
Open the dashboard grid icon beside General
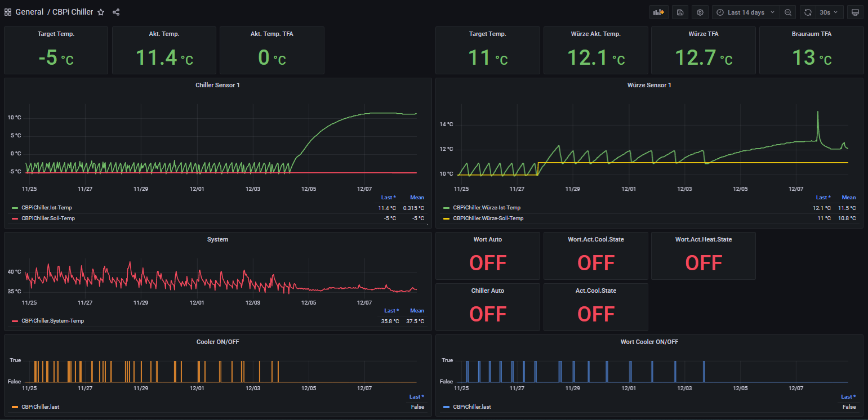tap(8, 12)
